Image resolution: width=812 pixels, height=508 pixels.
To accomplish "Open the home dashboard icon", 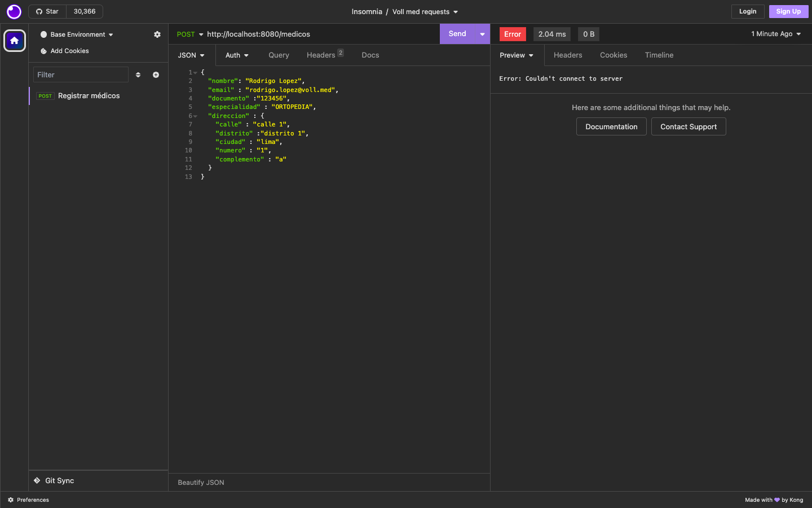I will [15, 41].
